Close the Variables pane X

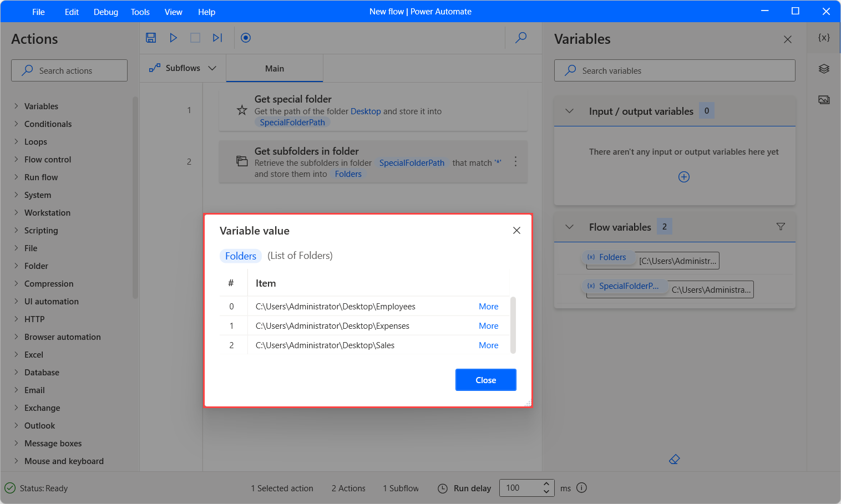(x=788, y=39)
